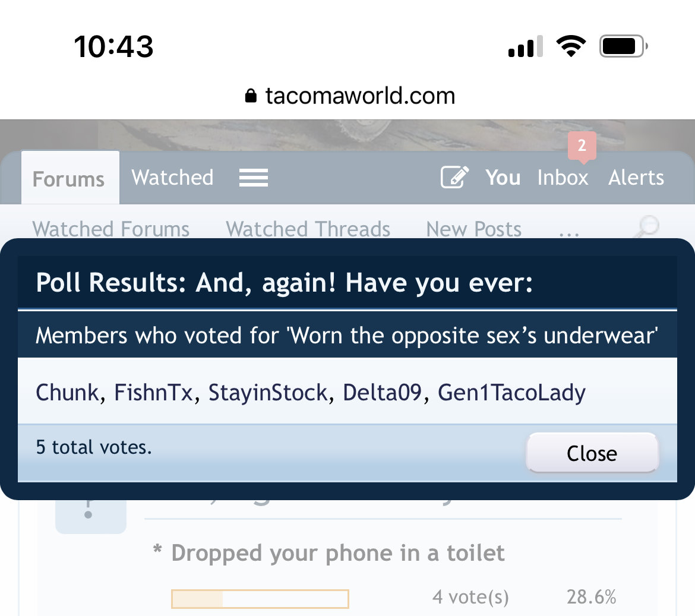This screenshot has width=695, height=616.
Task: Switch to the Forums tab
Action: [70, 179]
